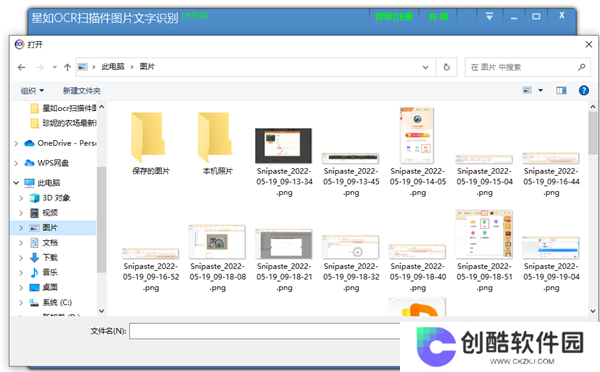The width and height of the screenshot is (600, 372).
Task: Select 音乐 in sidebar
Action: 44,272
